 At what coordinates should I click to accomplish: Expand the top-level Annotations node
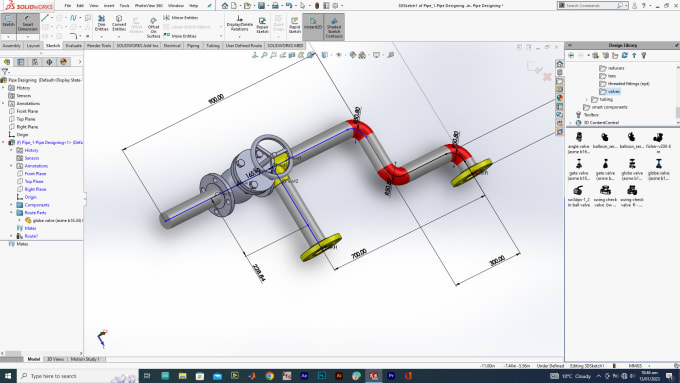click(x=3, y=103)
